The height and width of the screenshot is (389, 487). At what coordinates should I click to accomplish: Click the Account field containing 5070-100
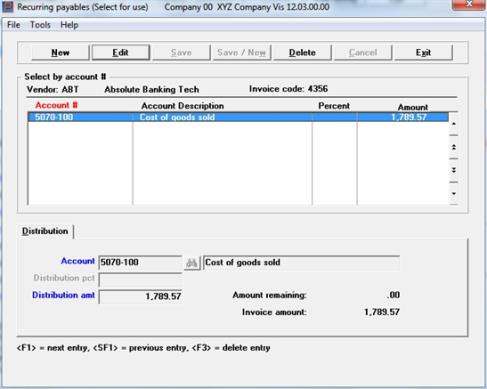click(x=140, y=262)
